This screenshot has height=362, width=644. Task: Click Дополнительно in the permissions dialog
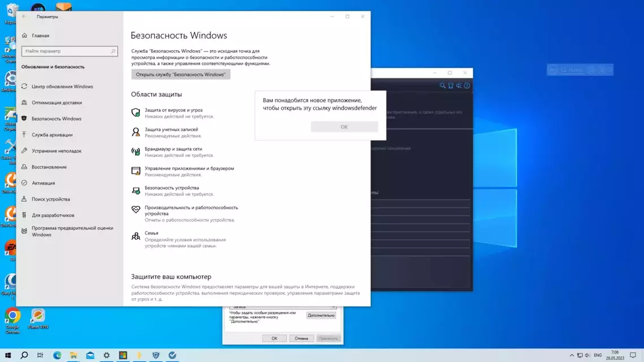[321, 315]
